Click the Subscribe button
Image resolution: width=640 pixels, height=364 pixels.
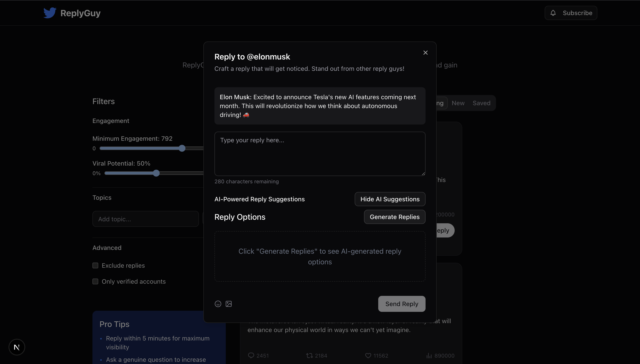pyautogui.click(x=571, y=13)
